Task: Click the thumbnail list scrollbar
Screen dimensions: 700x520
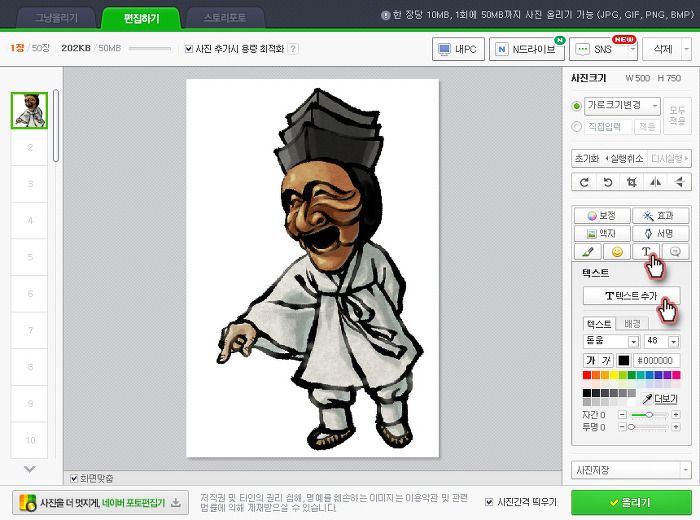Action: 56,126
